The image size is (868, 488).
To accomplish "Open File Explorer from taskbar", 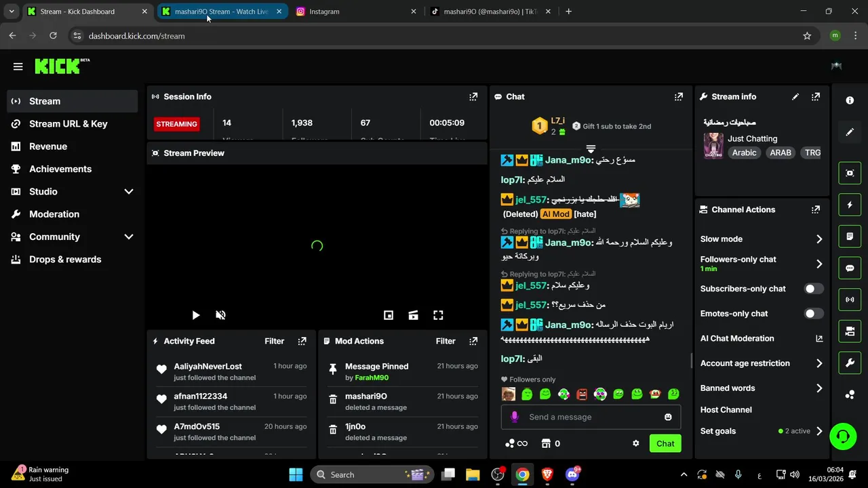I will point(473,474).
